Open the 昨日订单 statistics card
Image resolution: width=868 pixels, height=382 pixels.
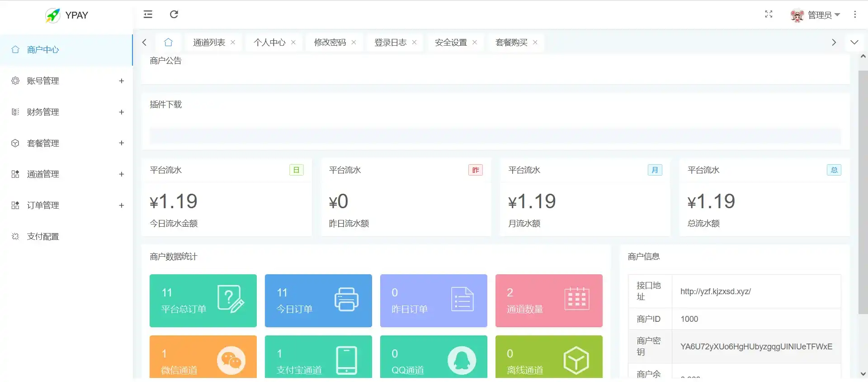pyautogui.click(x=434, y=301)
